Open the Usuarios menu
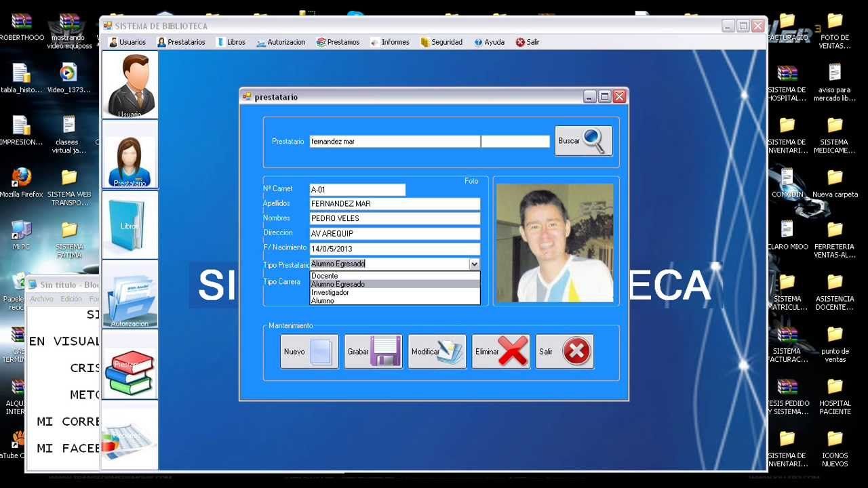 tap(127, 42)
